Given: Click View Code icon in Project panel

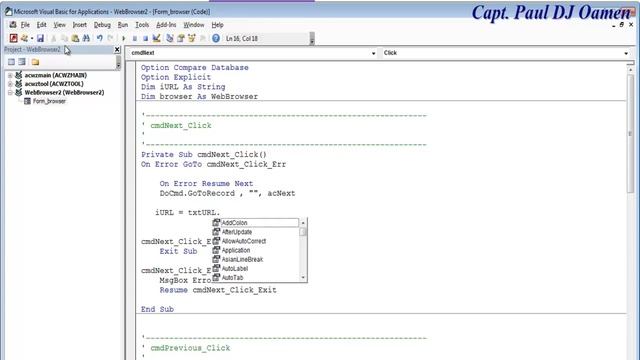Looking at the screenshot, I should (x=11, y=62).
